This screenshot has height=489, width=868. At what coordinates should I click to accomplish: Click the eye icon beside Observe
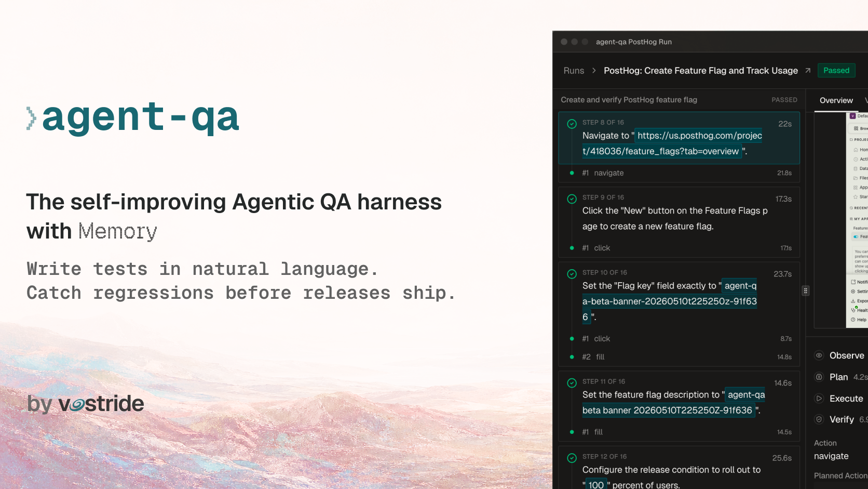[x=819, y=355]
